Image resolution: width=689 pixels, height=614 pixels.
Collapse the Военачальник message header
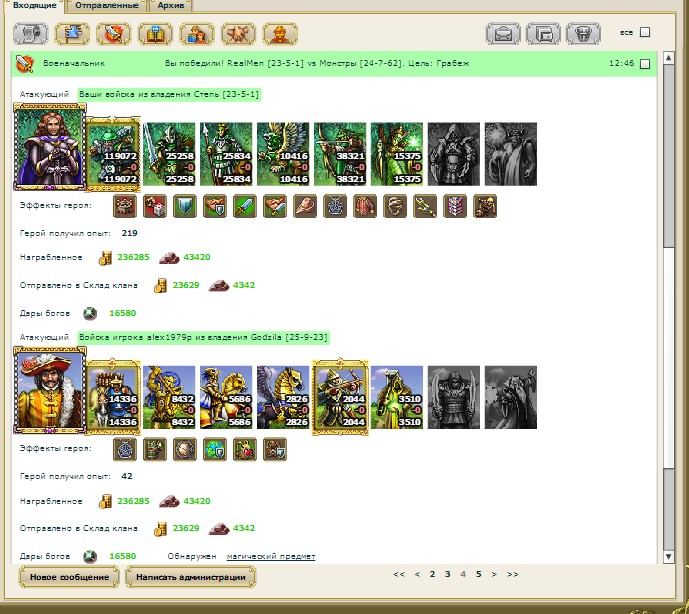click(24, 63)
